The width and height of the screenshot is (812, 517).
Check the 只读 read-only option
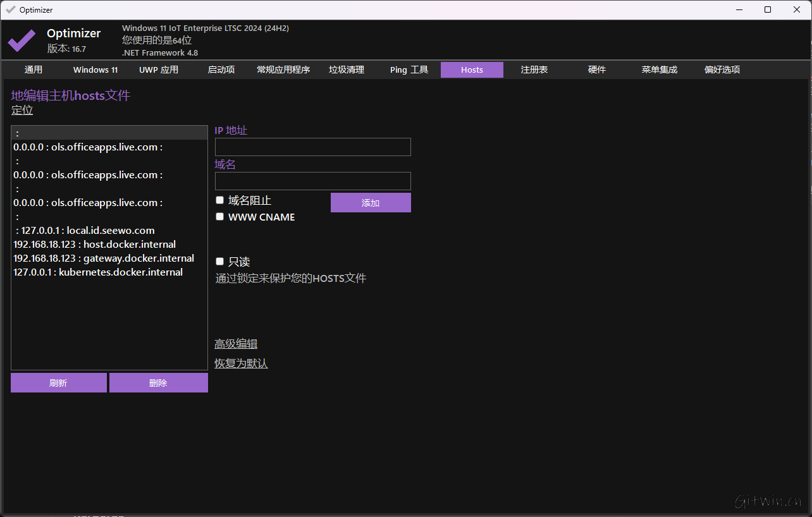(220, 262)
